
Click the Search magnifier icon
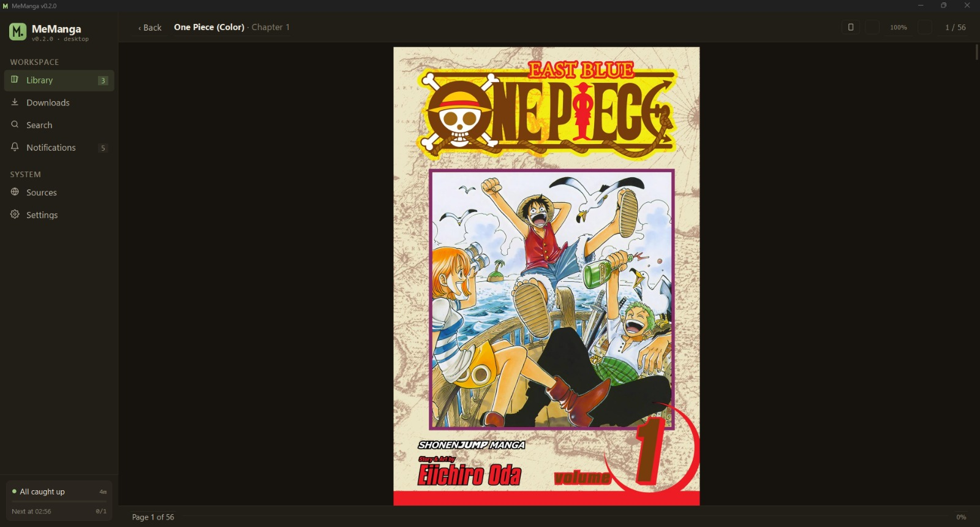click(15, 124)
